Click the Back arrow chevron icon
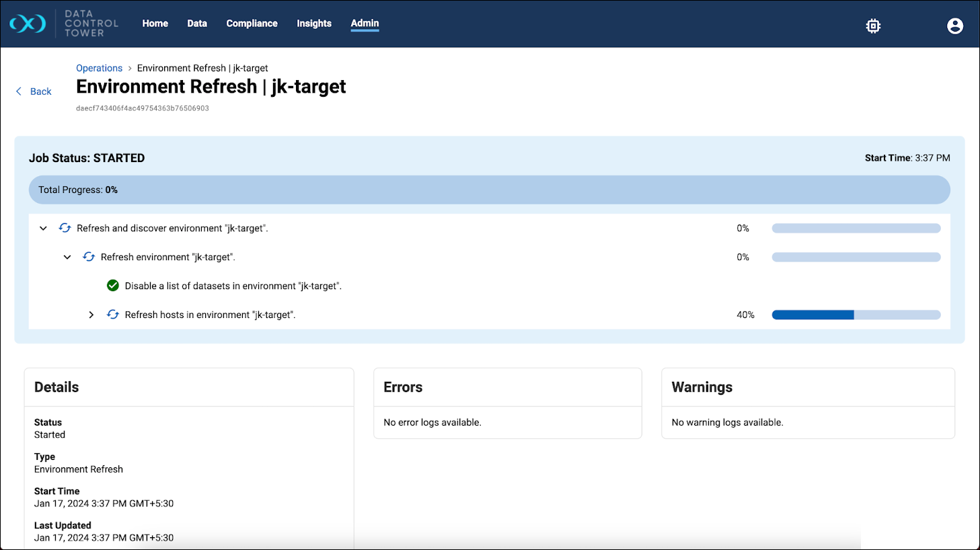Screen dimensions: 980x550 pos(19,91)
